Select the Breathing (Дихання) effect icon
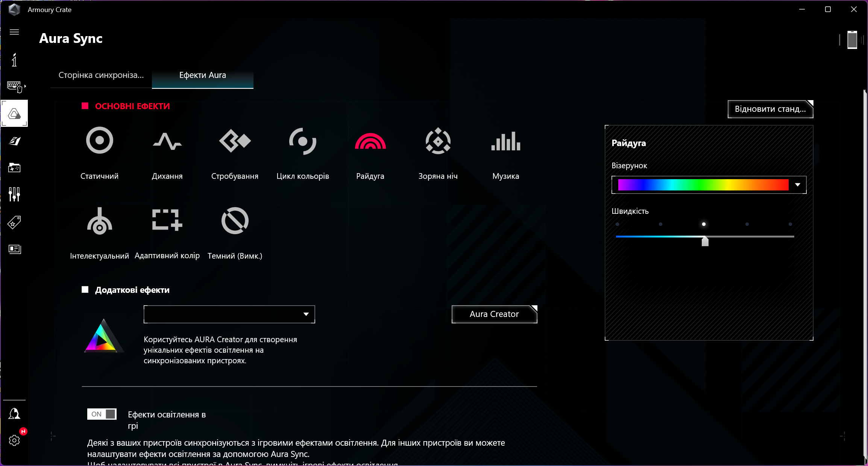The width and height of the screenshot is (868, 466). [167, 141]
